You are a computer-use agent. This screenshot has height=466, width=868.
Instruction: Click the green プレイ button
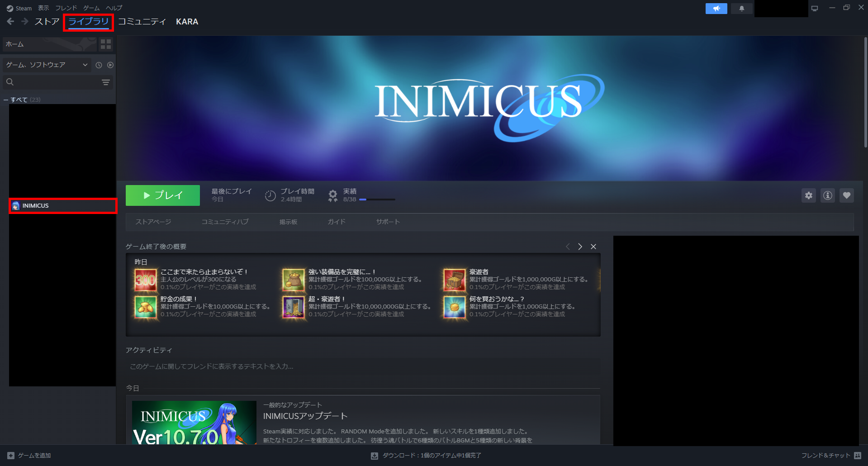click(x=163, y=195)
